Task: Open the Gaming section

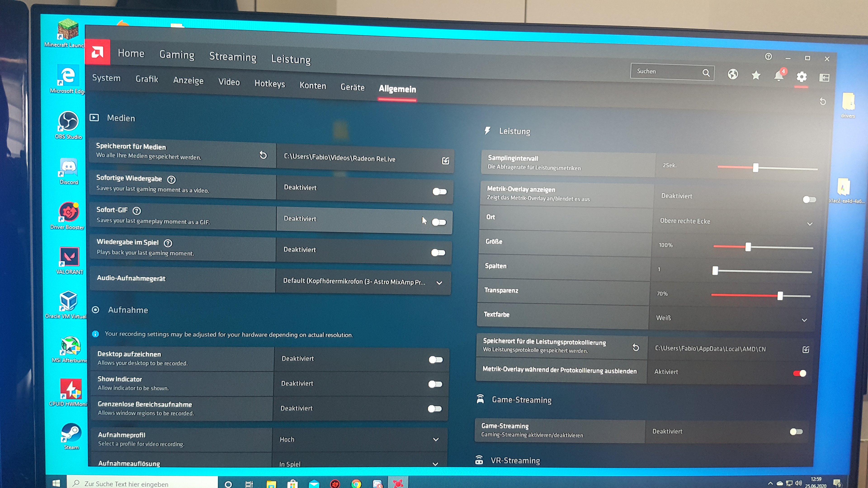Action: pos(177,54)
